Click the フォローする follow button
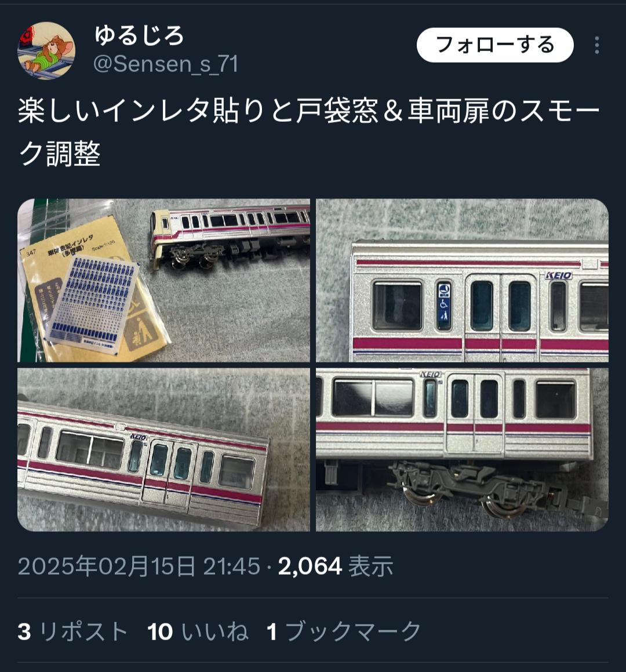This screenshot has width=626, height=672. point(495,45)
